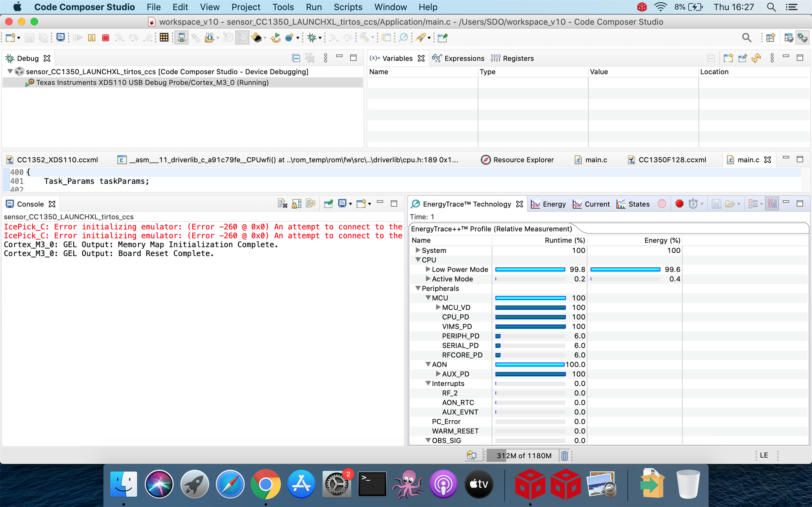Terminate the debug session with red stop
This screenshot has height=507, width=812.
click(x=106, y=38)
